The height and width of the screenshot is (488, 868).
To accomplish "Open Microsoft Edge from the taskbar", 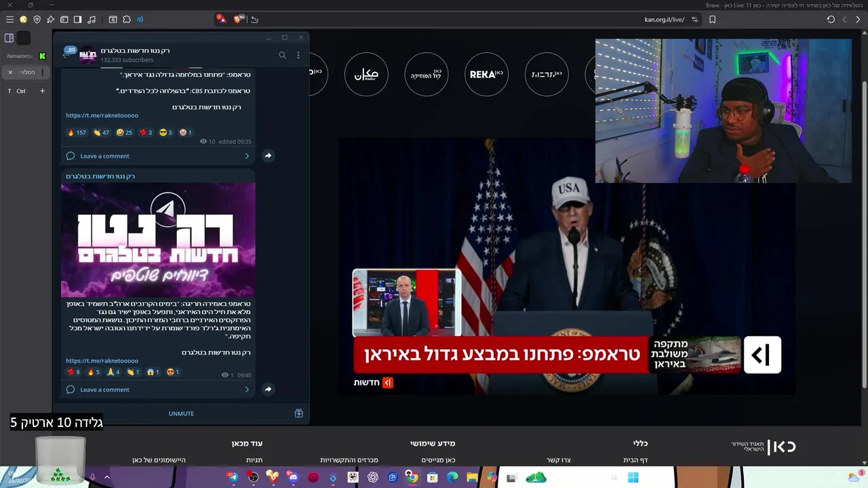I will 452,477.
